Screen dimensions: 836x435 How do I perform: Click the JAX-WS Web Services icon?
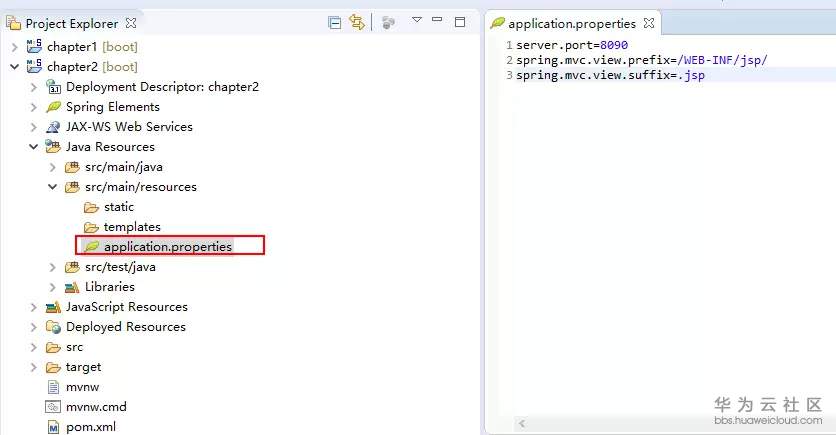(53, 127)
